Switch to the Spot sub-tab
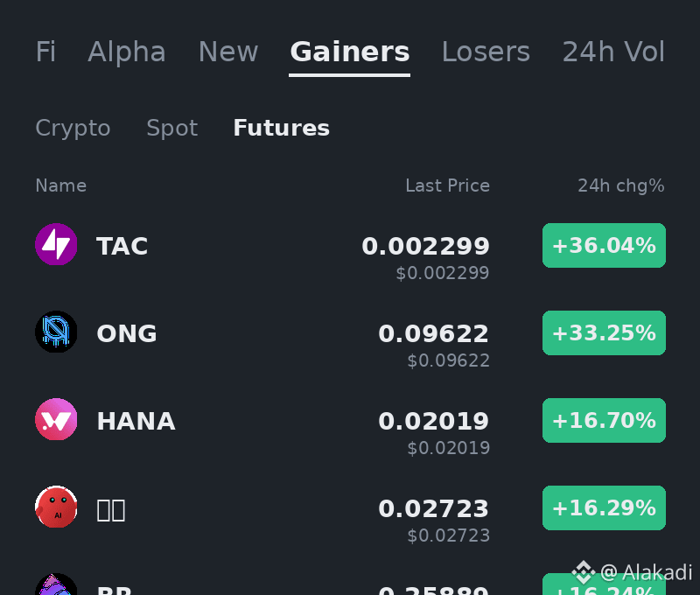Image resolution: width=700 pixels, height=595 pixels. pyautogui.click(x=171, y=129)
